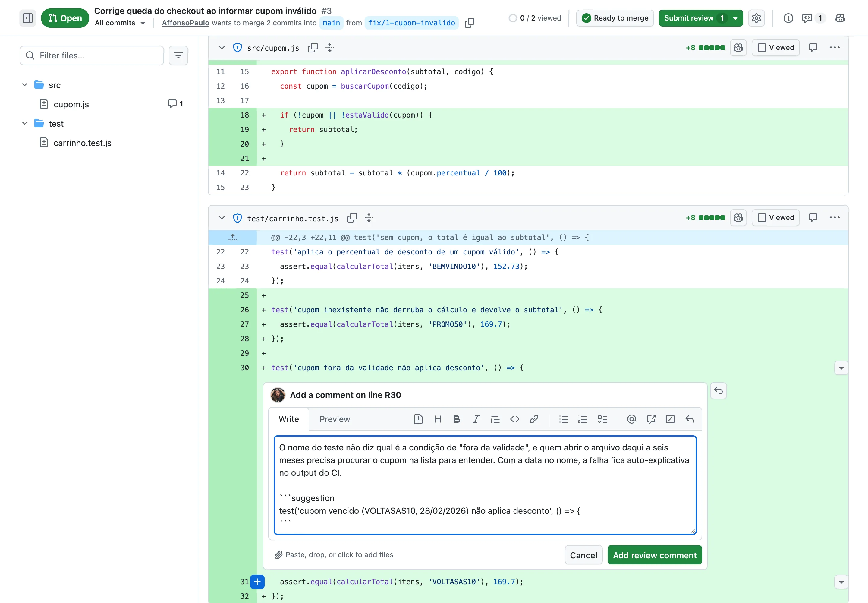Open more options for test/carrinho.test.js
Screen dimensions: 868x603
(835, 218)
